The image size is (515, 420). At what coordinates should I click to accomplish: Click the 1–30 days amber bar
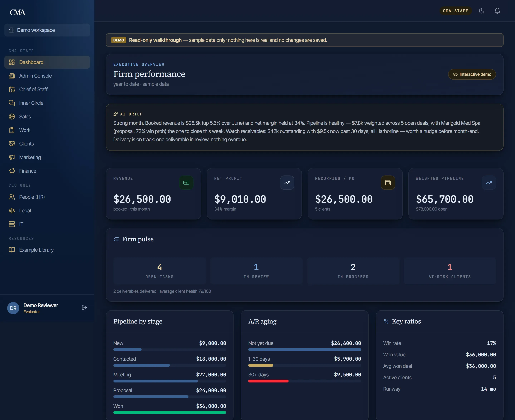(x=261, y=365)
